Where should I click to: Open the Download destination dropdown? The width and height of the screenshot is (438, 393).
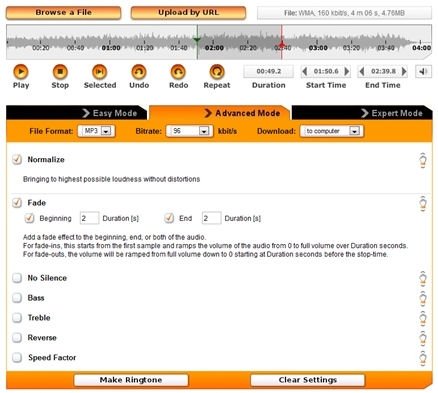(332, 131)
